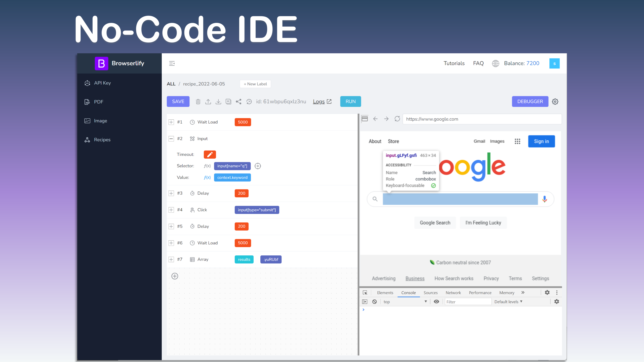Edit the Timeout with the pencil button
Viewport: 644px width, 362px height.
210,154
